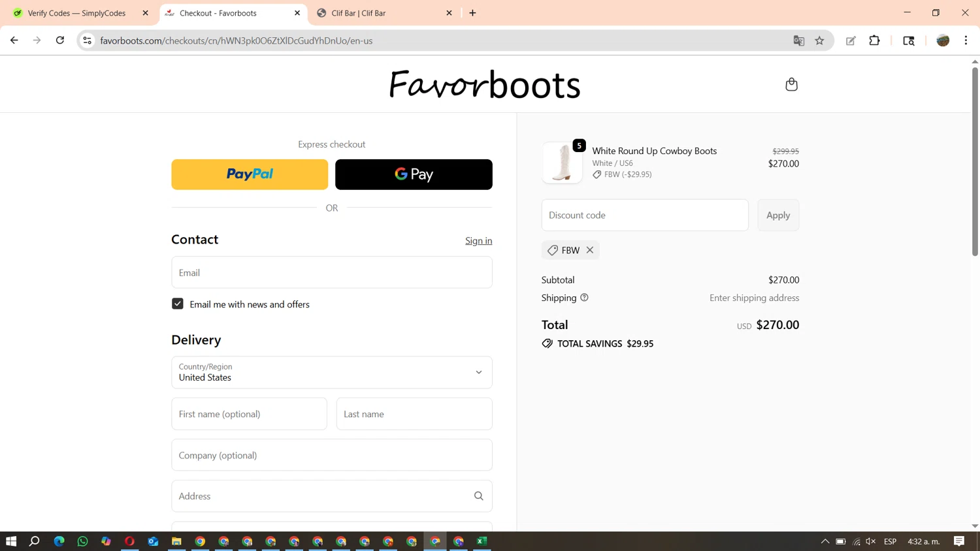Click the White Cowboy Boots product thumbnail
The image size is (980, 551).
coord(562,163)
